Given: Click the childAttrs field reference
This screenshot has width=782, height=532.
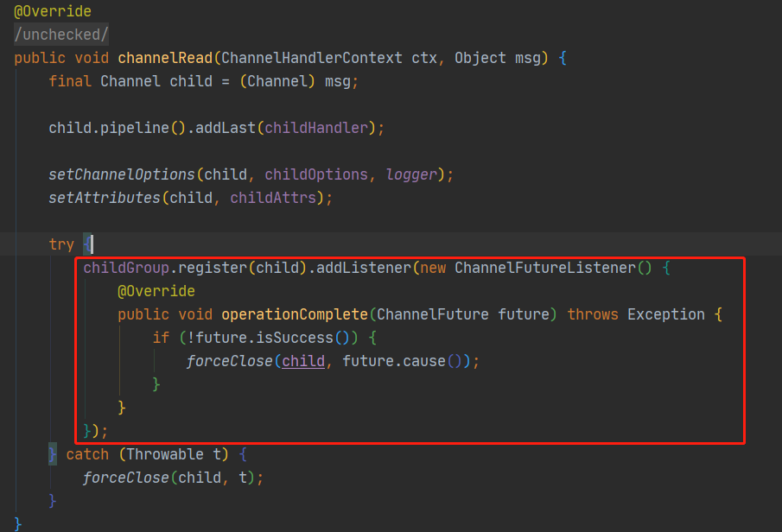Looking at the screenshot, I should pos(273,198).
